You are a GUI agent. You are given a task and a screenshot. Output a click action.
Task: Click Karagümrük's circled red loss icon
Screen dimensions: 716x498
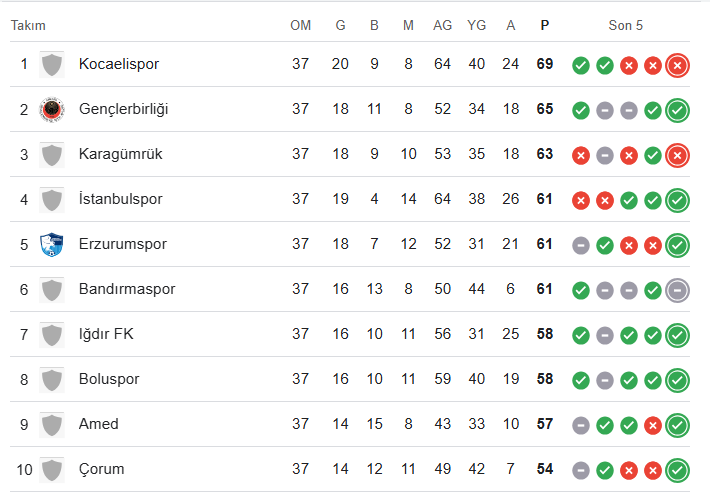677,155
